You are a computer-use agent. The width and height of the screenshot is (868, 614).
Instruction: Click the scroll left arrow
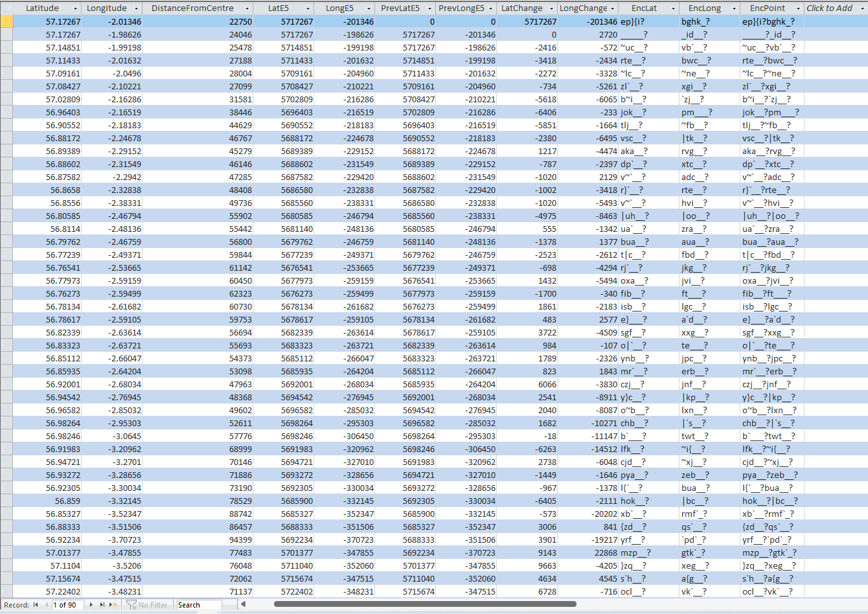244,604
